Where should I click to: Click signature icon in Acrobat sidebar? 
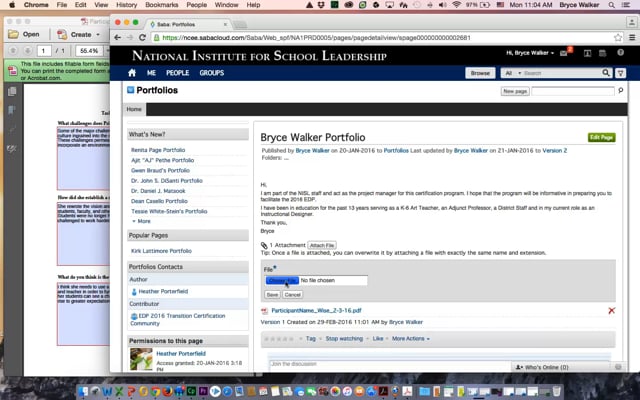12,149
